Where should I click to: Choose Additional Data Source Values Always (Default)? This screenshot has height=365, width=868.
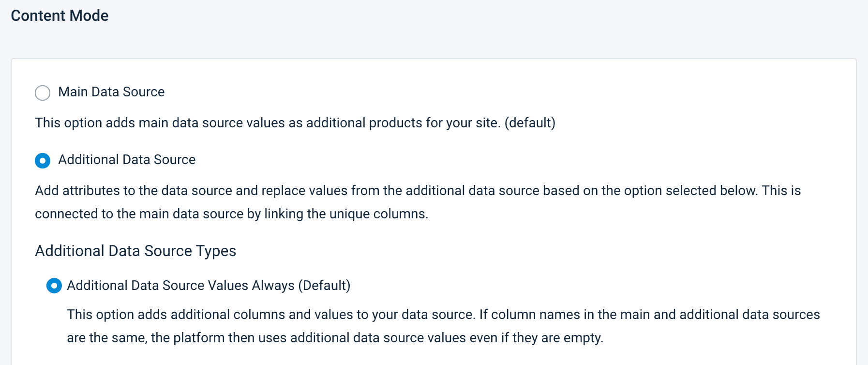(54, 286)
